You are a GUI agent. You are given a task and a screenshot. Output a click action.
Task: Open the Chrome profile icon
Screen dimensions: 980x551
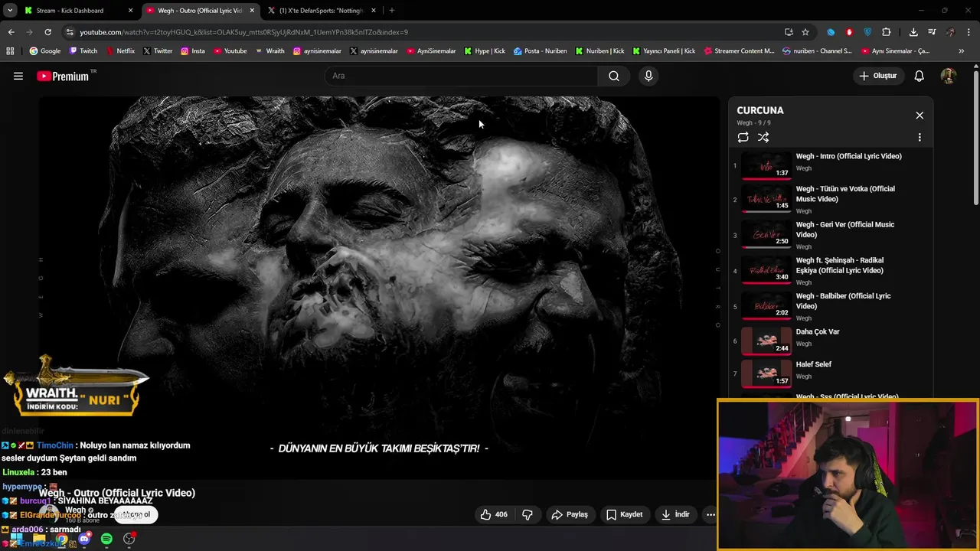(950, 32)
